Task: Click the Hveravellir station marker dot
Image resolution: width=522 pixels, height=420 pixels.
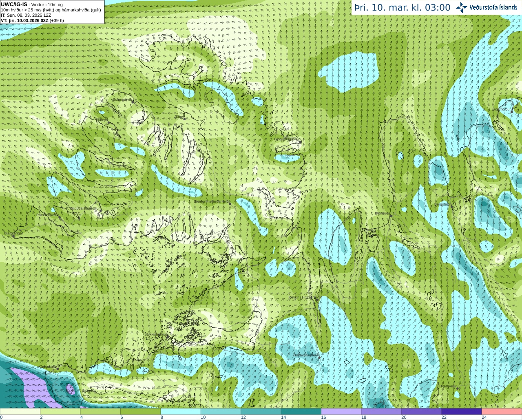Action: [458, 388]
